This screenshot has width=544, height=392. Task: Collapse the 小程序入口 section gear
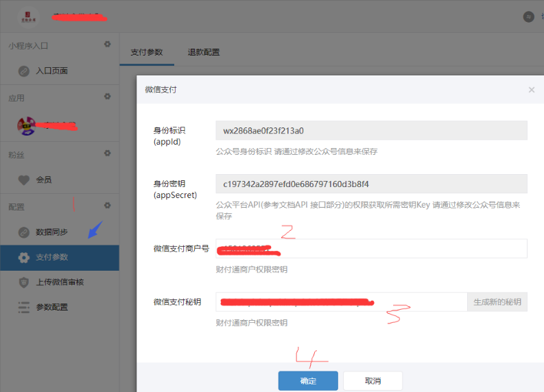(x=107, y=45)
